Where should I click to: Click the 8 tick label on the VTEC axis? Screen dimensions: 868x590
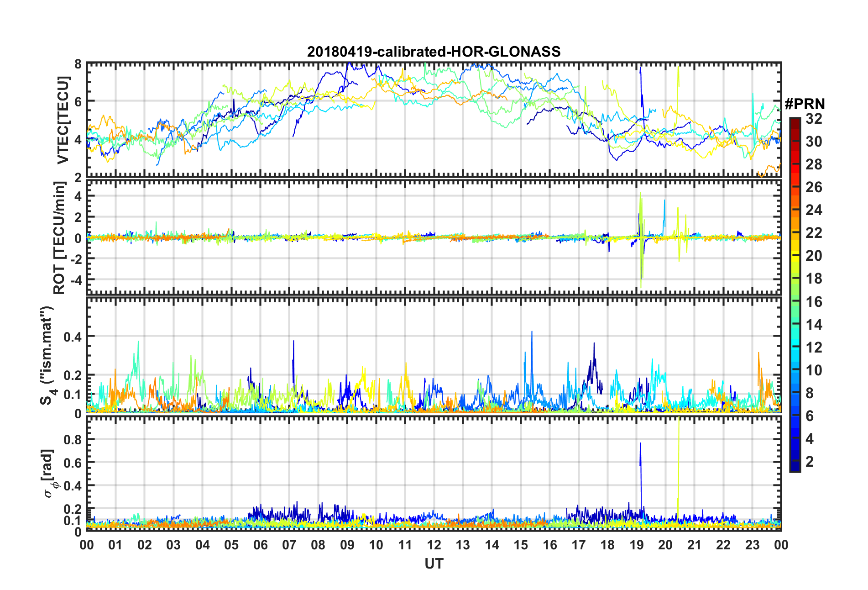tap(78, 64)
